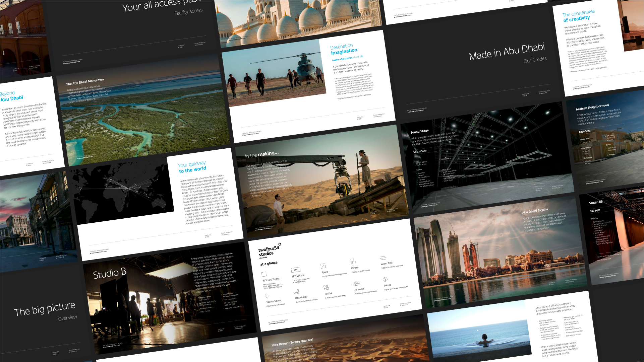Click the 'Rebate' label
Image resolution: width=644 pixels, height=362 pixels.
387,285
